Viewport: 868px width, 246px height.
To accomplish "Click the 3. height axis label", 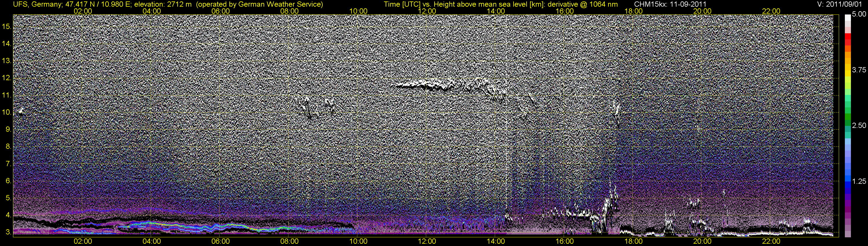I will [8, 232].
